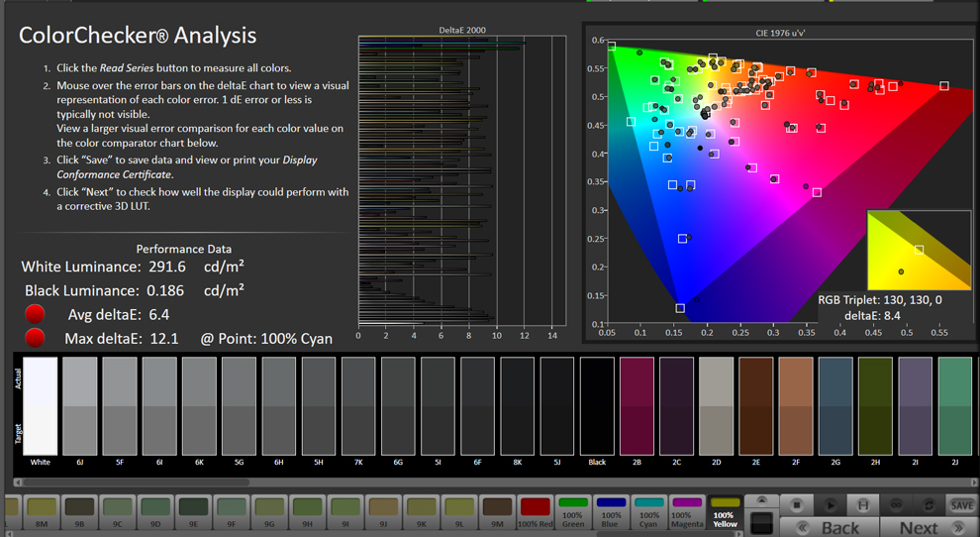Viewport: 980px width, 537px height.
Task: Click the comparator horizontal scrollbar thumb
Action: (x=136, y=482)
